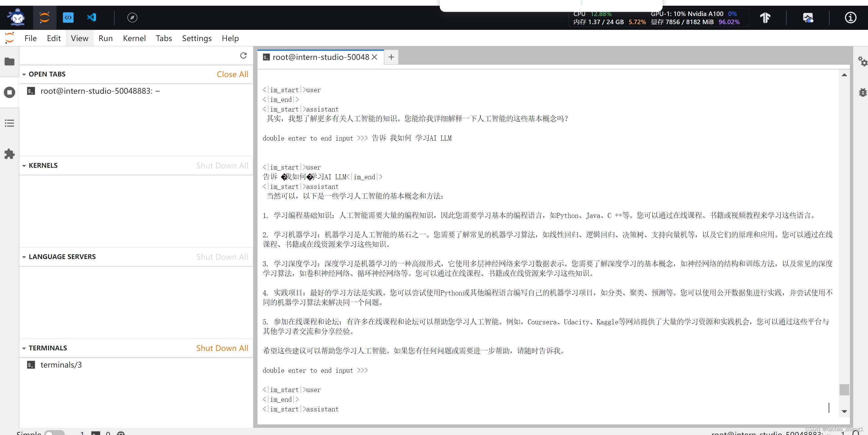Open the property inspector gear panel
Screen dimensions: 868x435
pyautogui.click(x=862, y=61)
